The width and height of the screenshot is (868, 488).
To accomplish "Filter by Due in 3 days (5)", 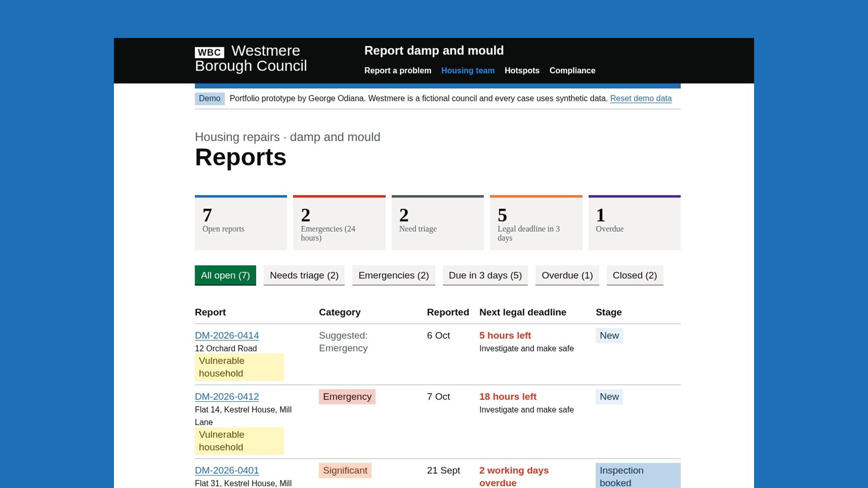I will pos(486,275).
